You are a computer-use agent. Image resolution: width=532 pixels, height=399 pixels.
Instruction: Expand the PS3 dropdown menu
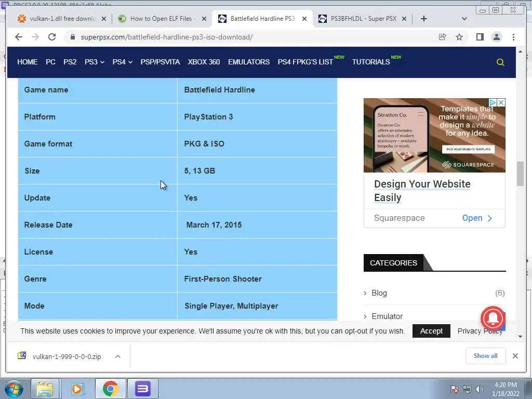click(x=95, y=62)
